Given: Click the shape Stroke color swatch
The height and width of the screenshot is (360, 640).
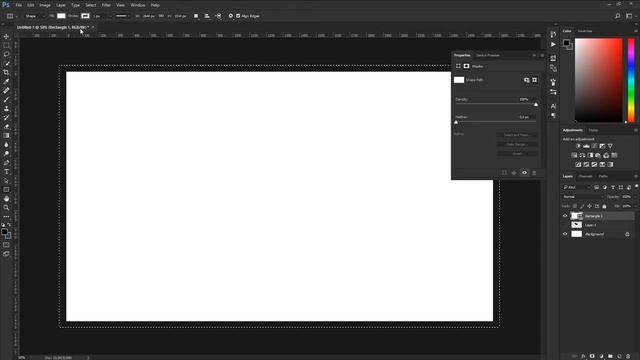Looking at the screenshot, I should pyautogui.click(x=85, y=16).
